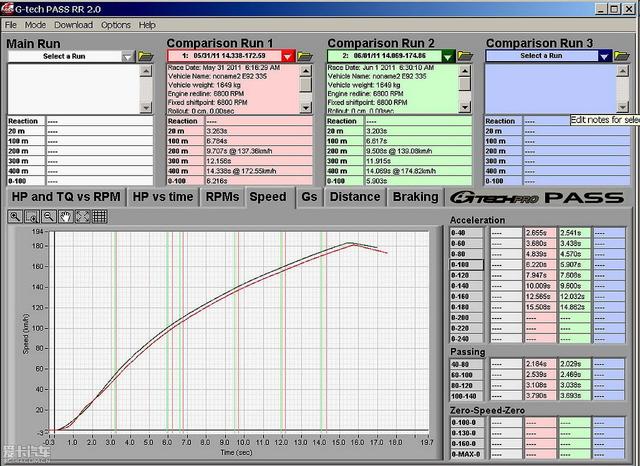The width and height of the screenshot is (640, 466).
Task: Open the Download menu
Action: [73, 25]
